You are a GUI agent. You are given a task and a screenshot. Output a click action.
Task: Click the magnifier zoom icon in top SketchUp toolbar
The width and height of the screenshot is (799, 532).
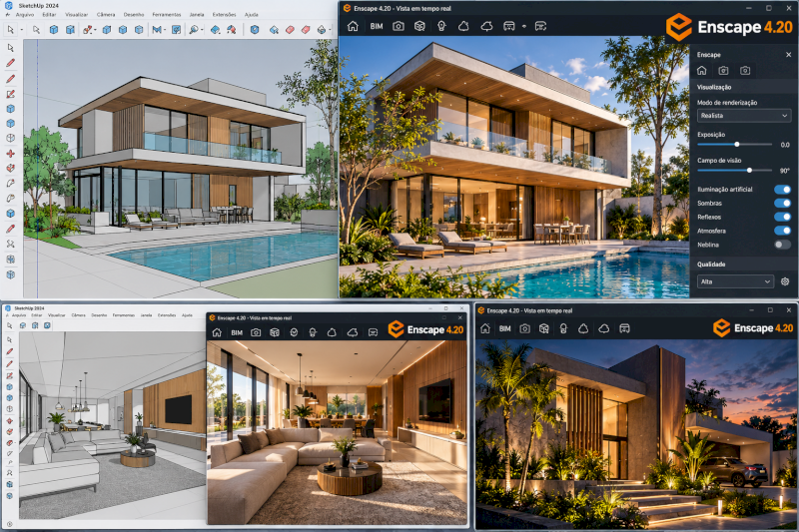click(193, 30)
